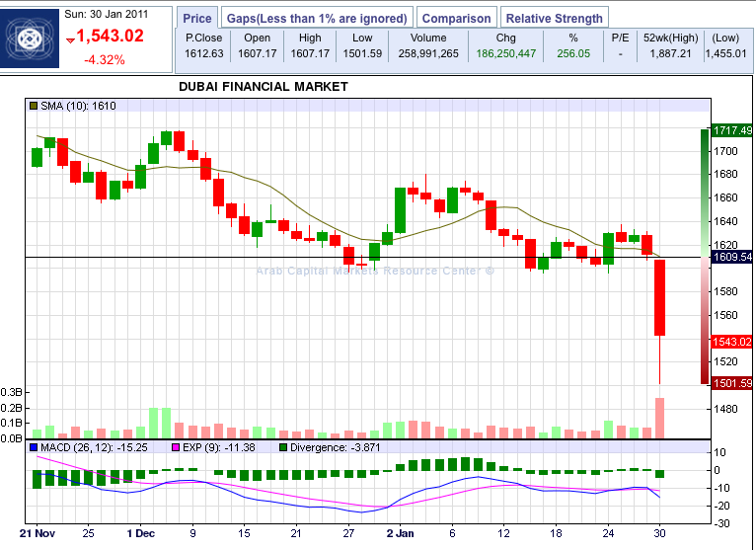Viewport: 756px width, 550px height.
Task: Click the Dubai Financial Market logo icon
Action: click(30, 39)
